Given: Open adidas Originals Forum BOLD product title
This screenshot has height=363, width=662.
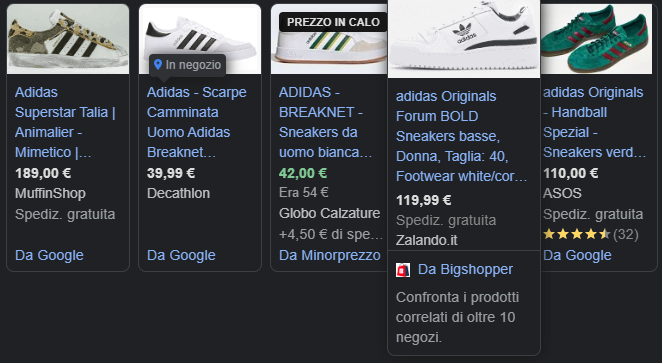Looking at the screenshot, I should tap(461, 136).
